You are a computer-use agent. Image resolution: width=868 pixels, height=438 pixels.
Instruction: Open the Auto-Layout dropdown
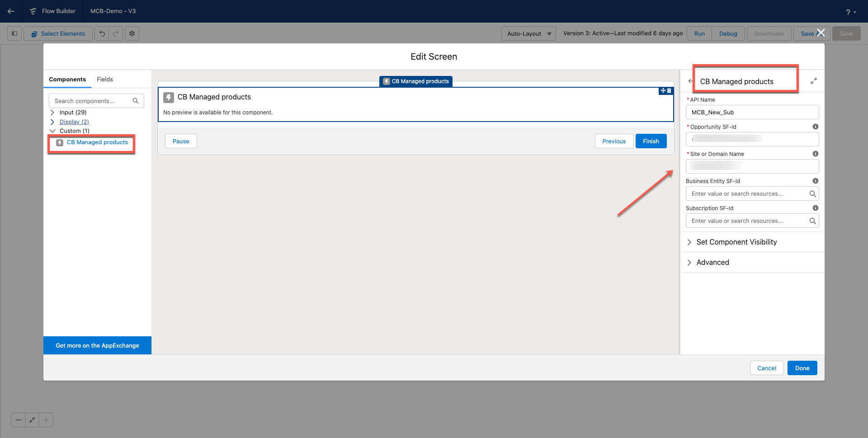click(528, 33)
